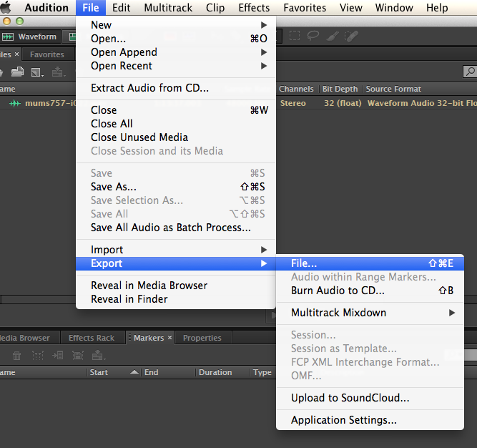Image resolution: width=477 pixels, height=448 pixels.
Task: Click the Duration column header in Markers
Action: point(215,372)
